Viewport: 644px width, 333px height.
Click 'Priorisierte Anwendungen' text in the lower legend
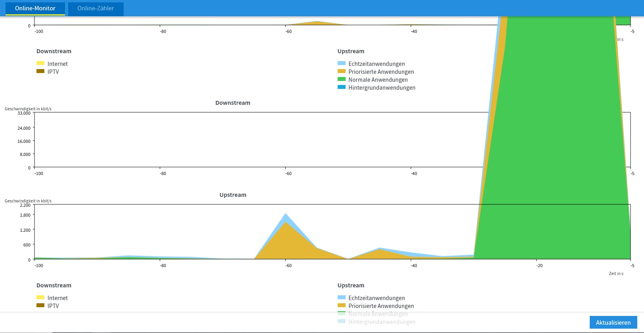coord(381,306)
